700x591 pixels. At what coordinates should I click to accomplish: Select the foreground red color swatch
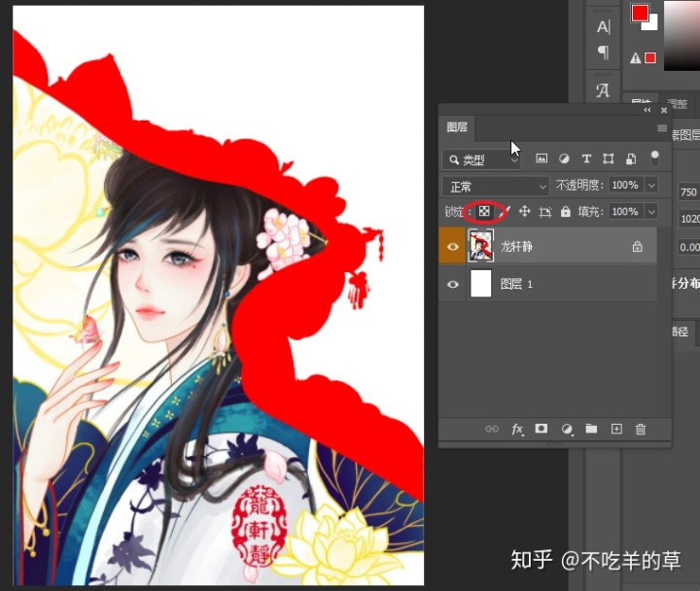pyautogui.click(x=640, y=13)
